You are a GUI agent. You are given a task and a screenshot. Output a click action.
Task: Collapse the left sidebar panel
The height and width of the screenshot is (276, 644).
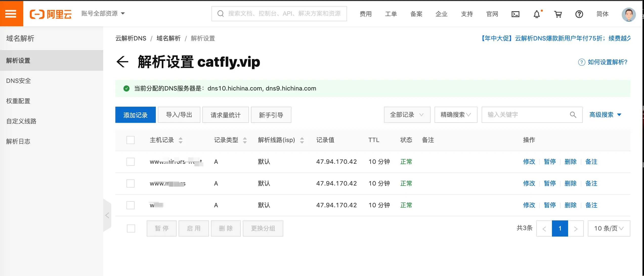click(x=107, y=215)
